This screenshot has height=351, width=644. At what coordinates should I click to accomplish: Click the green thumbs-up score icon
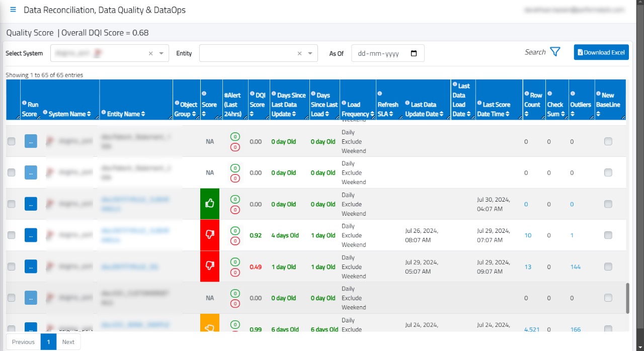point(209,204)
